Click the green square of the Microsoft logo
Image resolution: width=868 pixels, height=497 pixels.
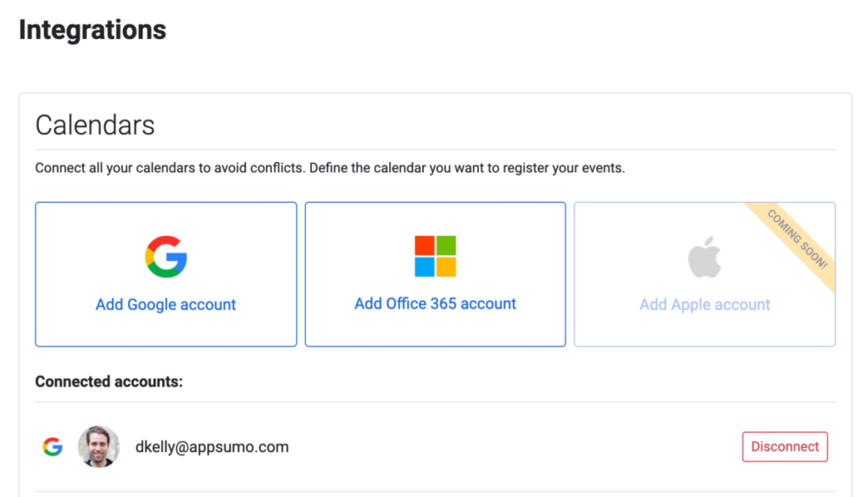click(446, 245)
